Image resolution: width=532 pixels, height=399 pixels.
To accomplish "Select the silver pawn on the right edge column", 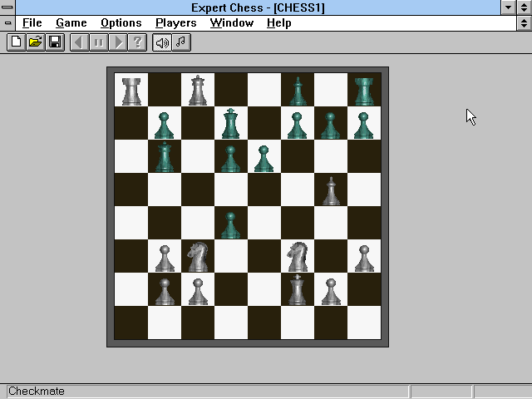I will point(364,259).
